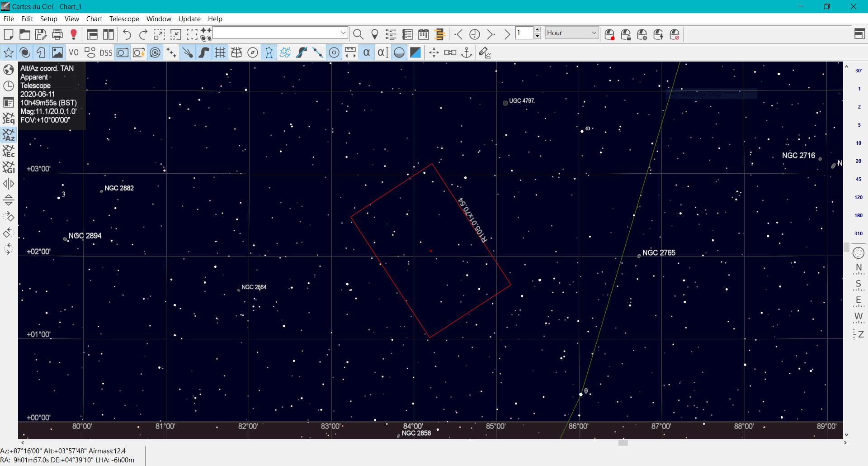Screen dimensions: 868x466
Task: Switch to galactic coordinates in sidebar
Action: [x=9, y=167]
